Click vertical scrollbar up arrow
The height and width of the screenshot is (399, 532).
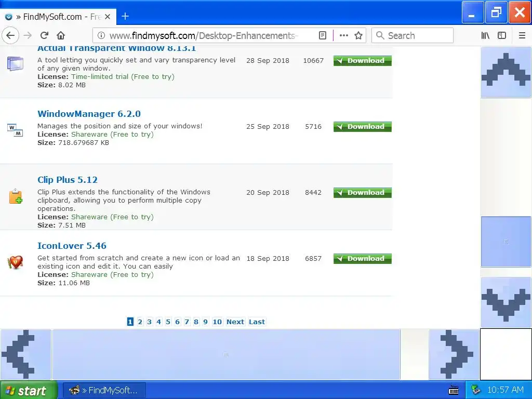pos(506,72)
